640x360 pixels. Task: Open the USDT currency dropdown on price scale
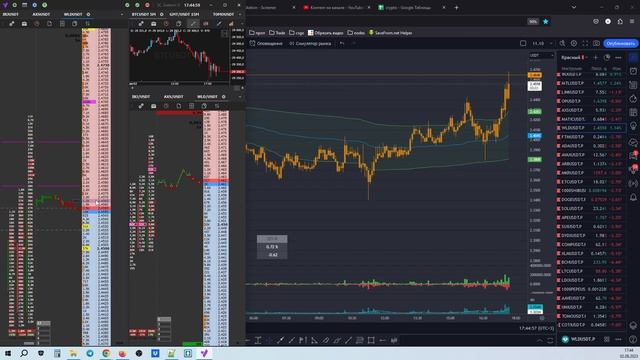pos(541,55)
